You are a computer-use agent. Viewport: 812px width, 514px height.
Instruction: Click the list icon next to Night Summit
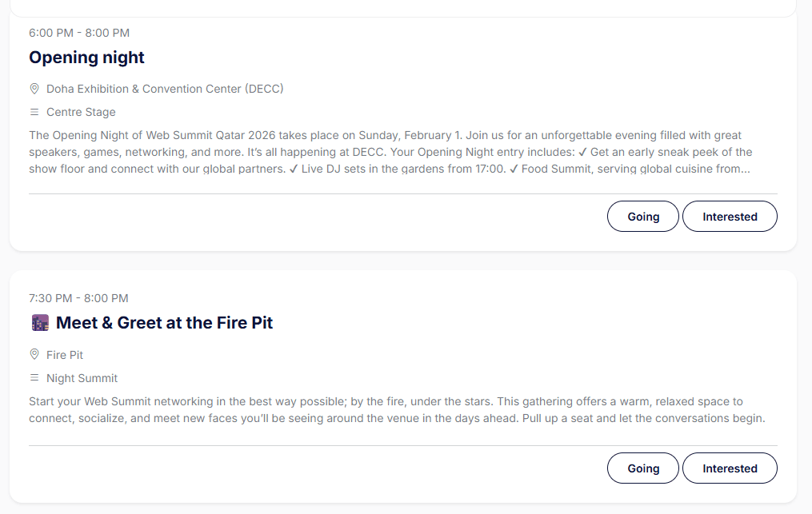tap(34, 378)
